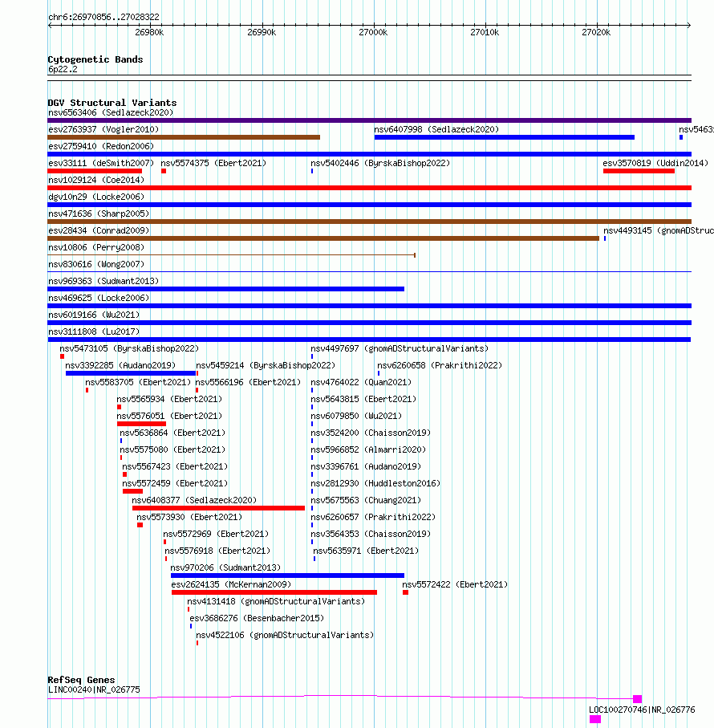Open esv3570819 (Uddin2014) label
The height and width of the screenshot is (728, 714).
pos(655,163)
